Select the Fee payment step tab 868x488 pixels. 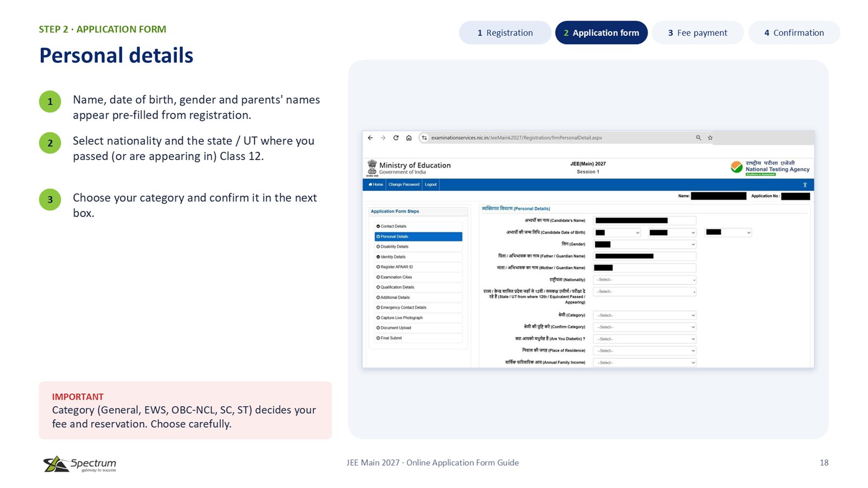pos(698,33)
